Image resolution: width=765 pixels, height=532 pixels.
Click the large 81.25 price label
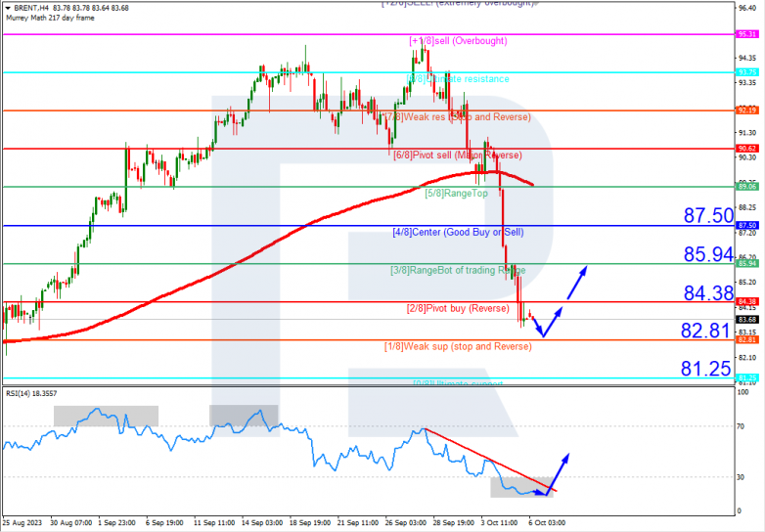[x=706, y=369]
